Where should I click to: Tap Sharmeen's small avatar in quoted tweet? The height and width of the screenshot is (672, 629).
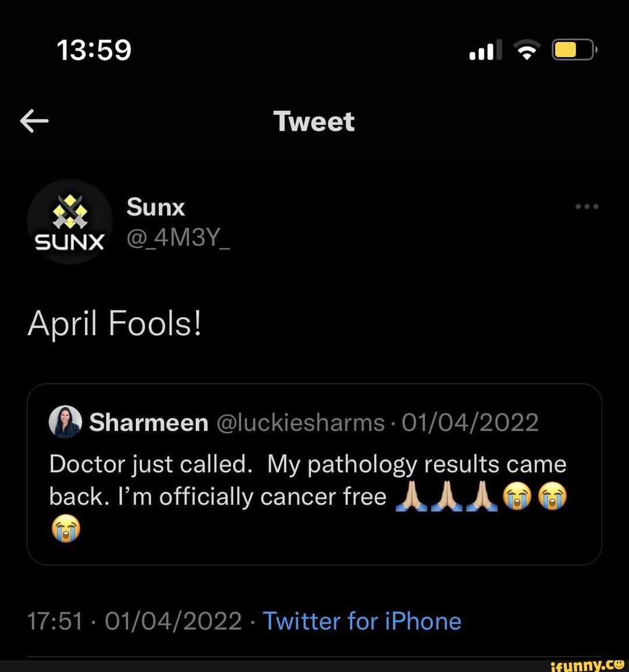(x=65, y=421)
